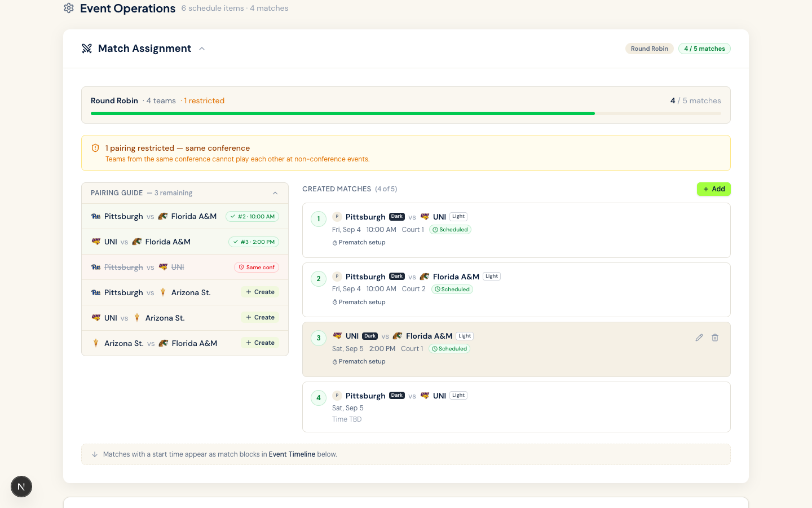Select the #2 10:00 AM pairing tag

[253, 217]
